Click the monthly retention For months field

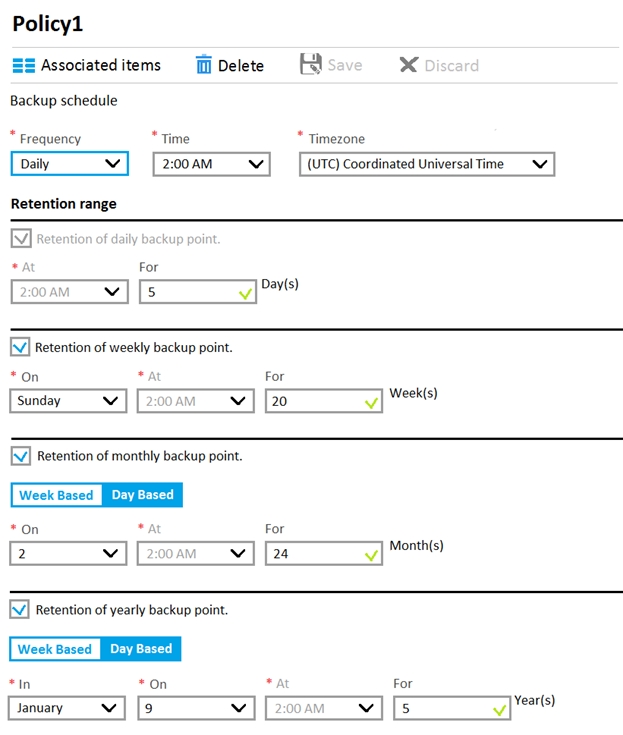315,554
